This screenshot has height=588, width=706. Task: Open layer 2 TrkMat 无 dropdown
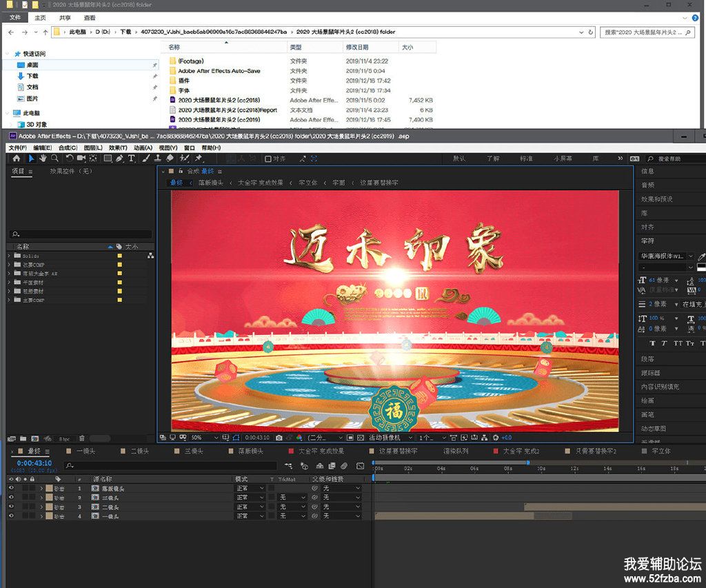click(292, 498)
